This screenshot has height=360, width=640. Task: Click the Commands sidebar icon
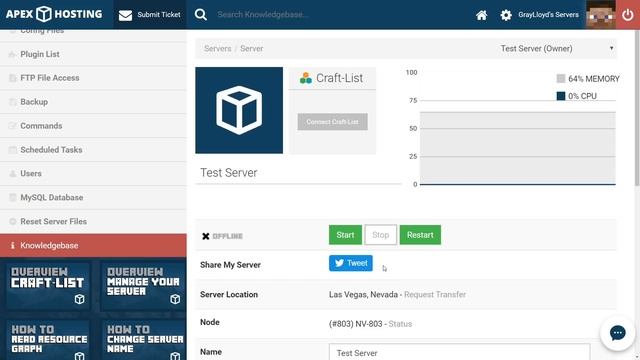tap(12, 126)
